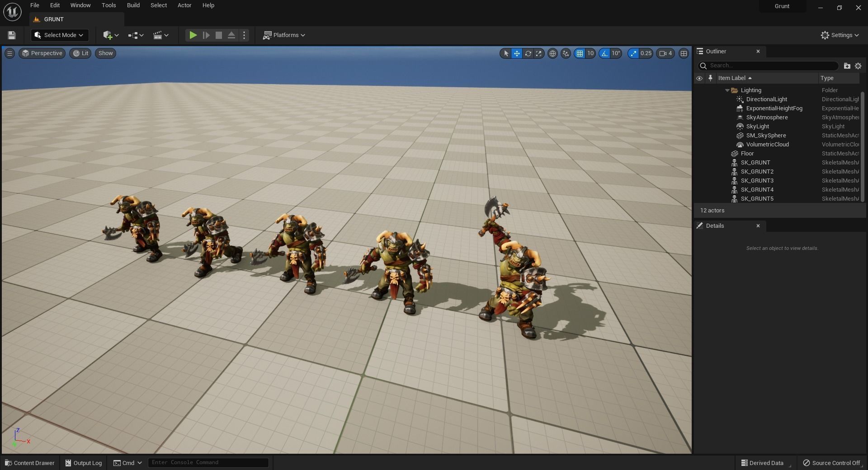Open the Perspective view mode dropdown
The width and height of the screenshot is (868, 470).
pyautogui.click(x=42, y=53)
